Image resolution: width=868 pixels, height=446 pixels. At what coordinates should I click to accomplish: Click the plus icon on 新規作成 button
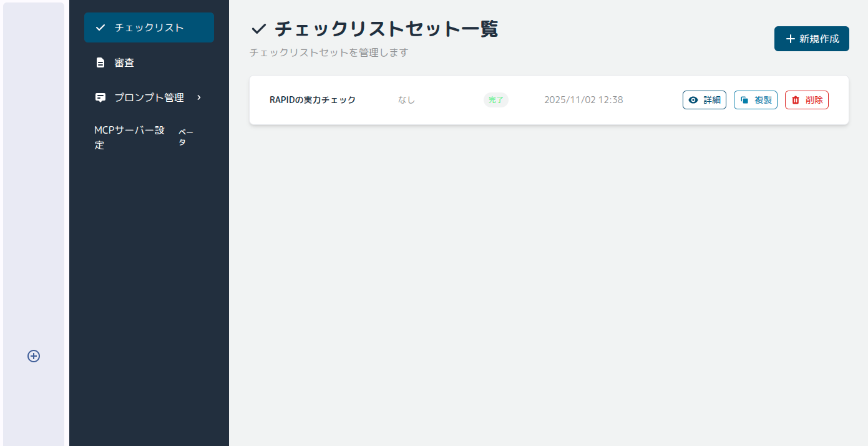[790, 39]
